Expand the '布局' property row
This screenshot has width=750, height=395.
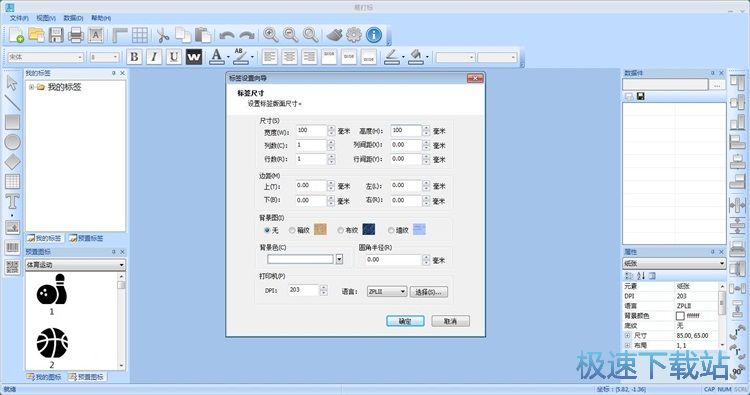click(x=627, y=345)
